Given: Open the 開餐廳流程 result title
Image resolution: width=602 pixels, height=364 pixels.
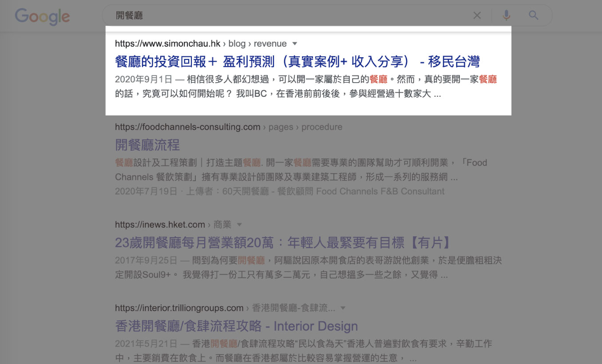Looking at the screenshot, I should tap(147, 145).
